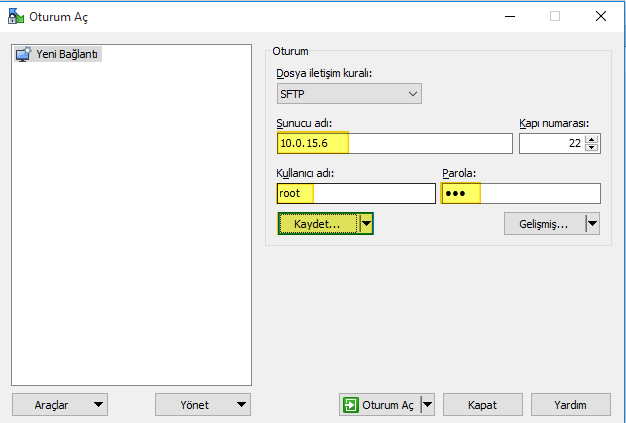Decrease port number with down arrow

(x=592, y=148)
